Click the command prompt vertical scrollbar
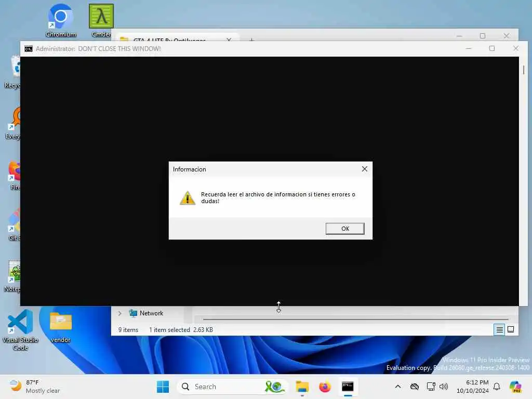Viewport: 532px width, 399px height. [524, 70]
